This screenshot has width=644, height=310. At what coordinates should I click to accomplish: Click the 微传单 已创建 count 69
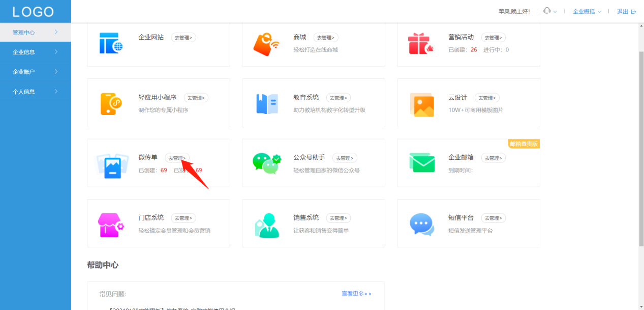coord(164,171)
